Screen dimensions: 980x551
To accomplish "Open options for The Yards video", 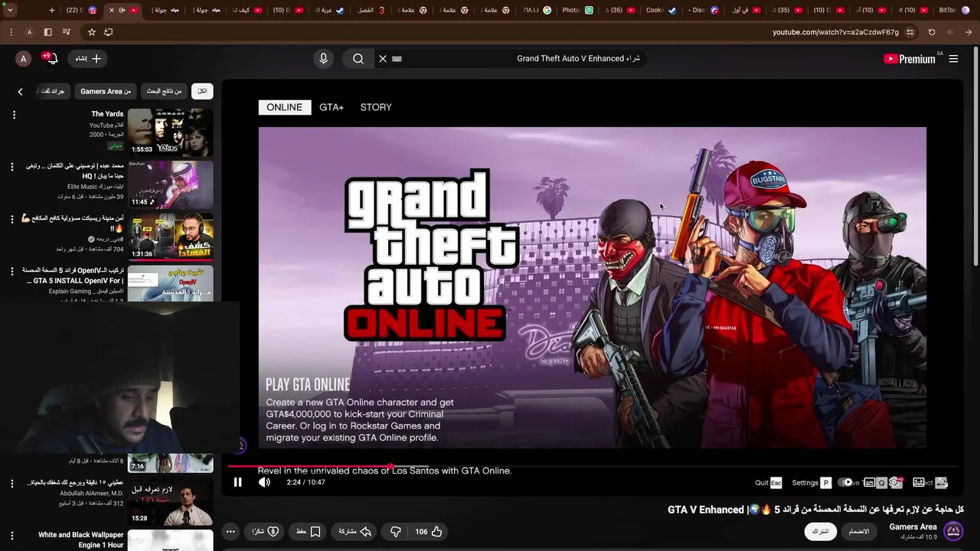I will pyautogui.click(x=14, y=115).
